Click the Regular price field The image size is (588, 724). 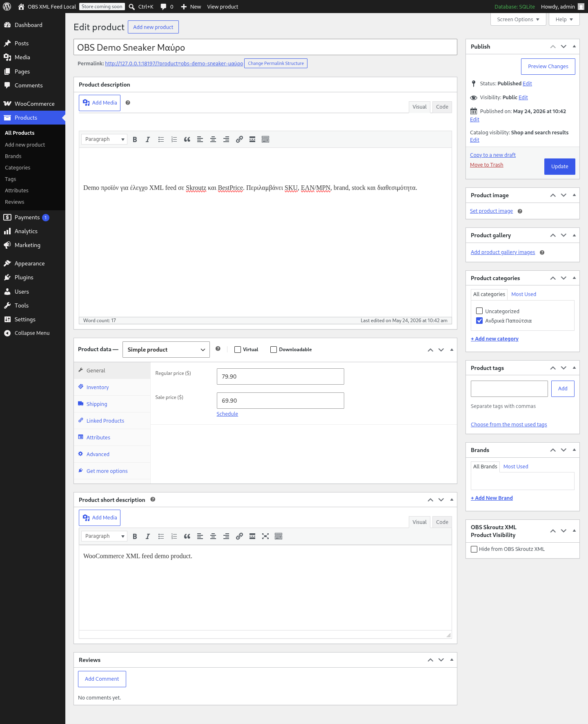coord(281,376)
